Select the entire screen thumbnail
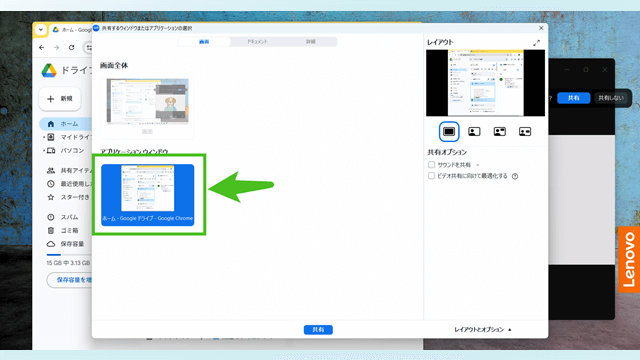 tap(148, 107)
